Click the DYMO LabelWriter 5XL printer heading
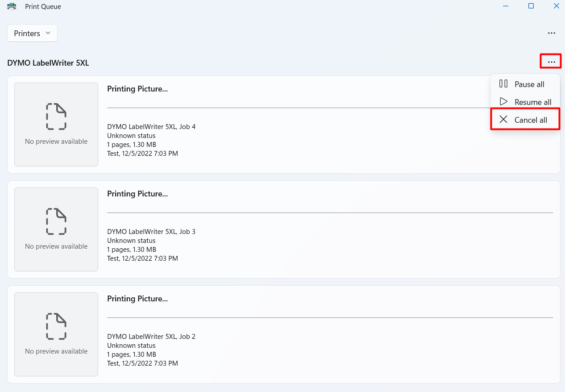 (x=48, y=63)
